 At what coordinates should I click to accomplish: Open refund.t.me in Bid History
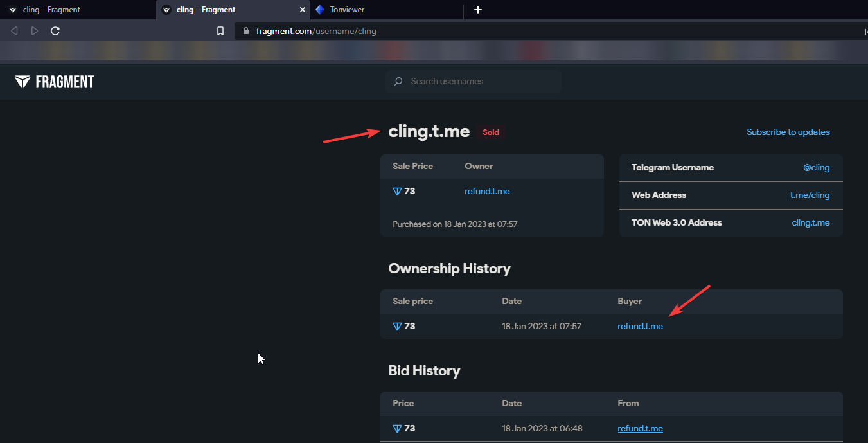(640, 428)
